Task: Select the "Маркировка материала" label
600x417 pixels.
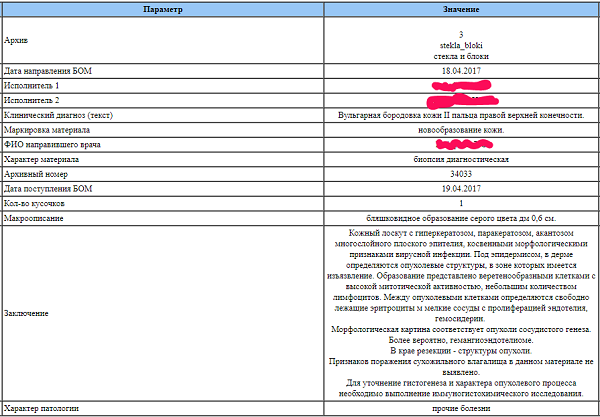Action: coord(47,130)
